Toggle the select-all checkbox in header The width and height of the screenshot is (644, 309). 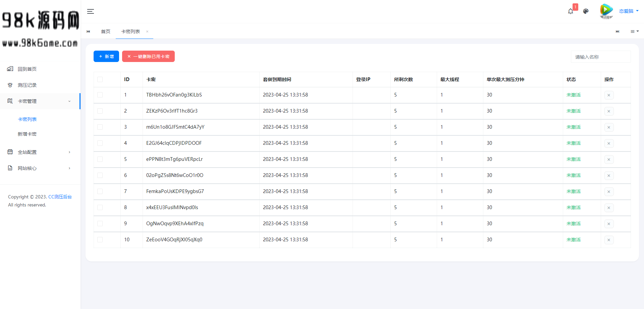coord(100,79)
